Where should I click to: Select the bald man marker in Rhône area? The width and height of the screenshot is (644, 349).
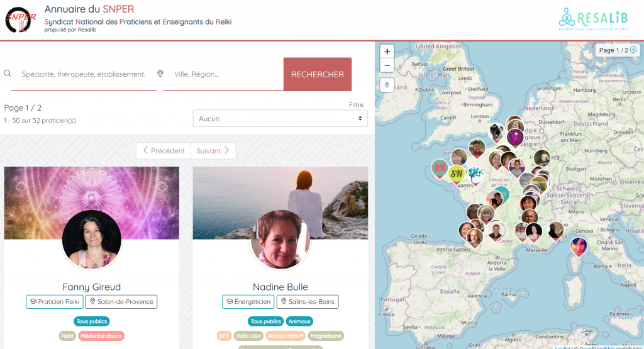530,217
